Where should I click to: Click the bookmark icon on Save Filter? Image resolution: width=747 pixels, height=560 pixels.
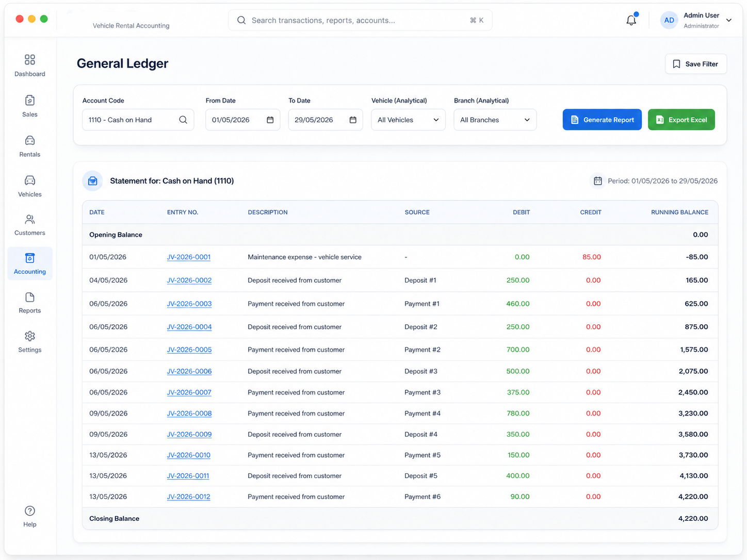pos(676,64)
